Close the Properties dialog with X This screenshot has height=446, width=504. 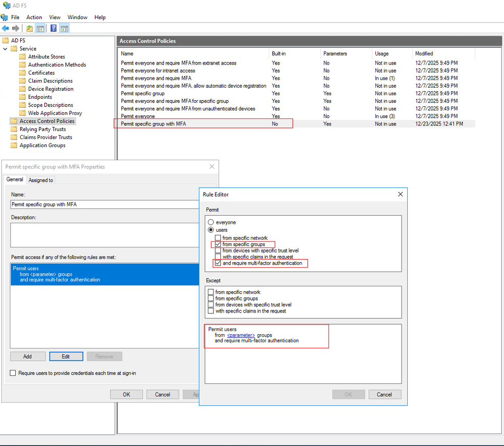[x=211, y=166]
